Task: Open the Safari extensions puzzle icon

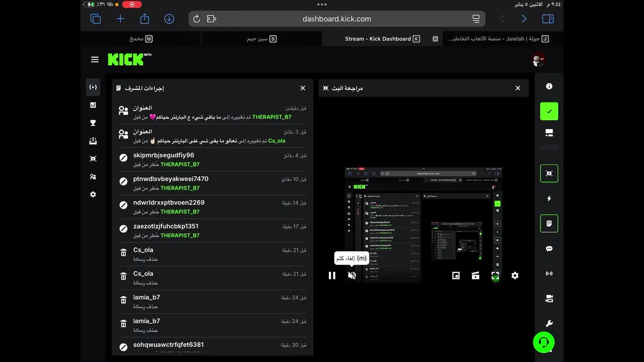Action: click(x=211, y=19)
